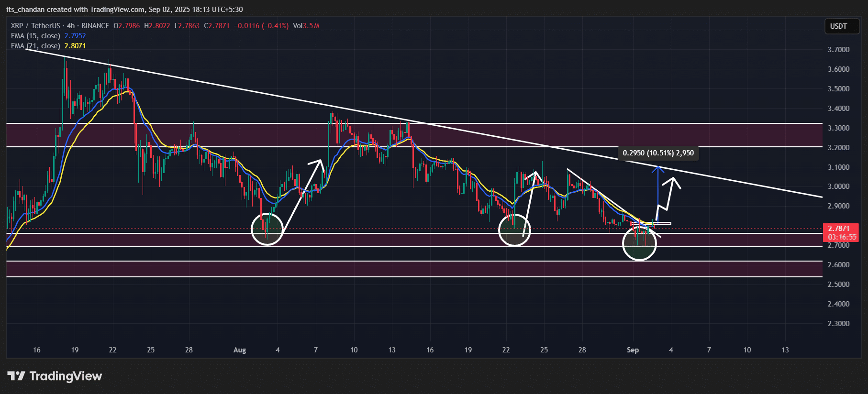Click the Sep label on the time axis
The height and width of the screenshot is (394, 868).
coord(633,350)
